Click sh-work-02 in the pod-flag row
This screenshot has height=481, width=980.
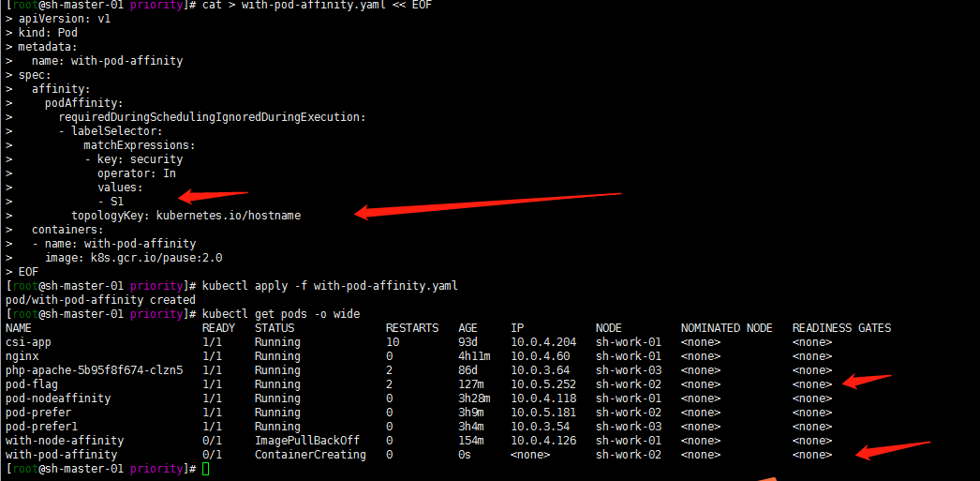(x=628, y=384)
